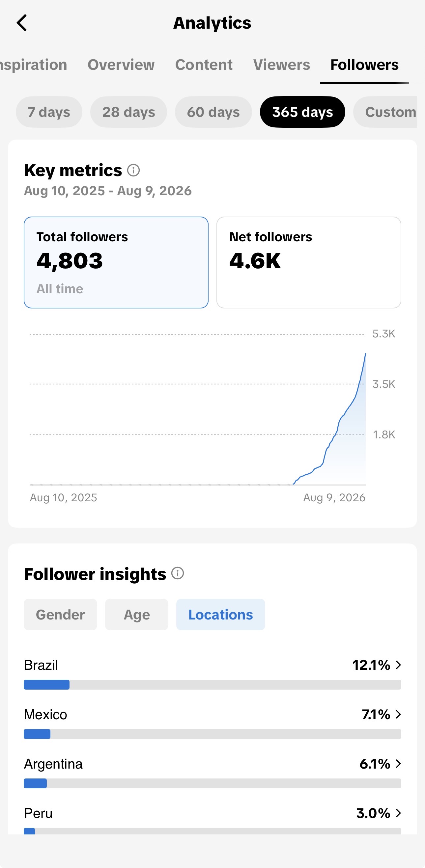Open Follower insights info icon
Viewport: 425px width, 868px height.
point(178,573)
